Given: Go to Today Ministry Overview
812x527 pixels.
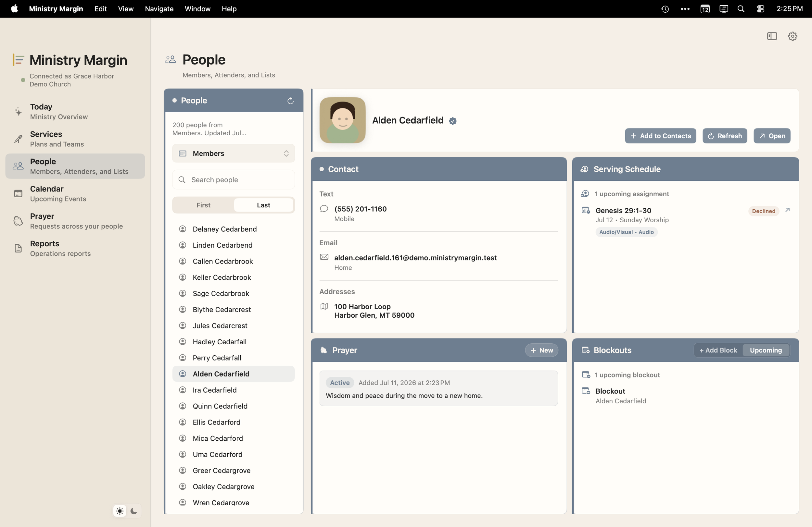Looking at the screenshot, I should click(x=75, y=111).
